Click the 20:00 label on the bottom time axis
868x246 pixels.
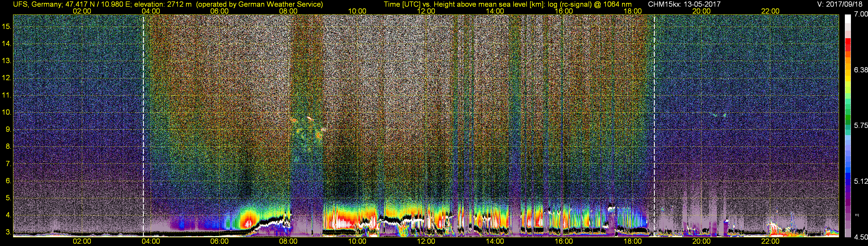[x=702, y=241]
